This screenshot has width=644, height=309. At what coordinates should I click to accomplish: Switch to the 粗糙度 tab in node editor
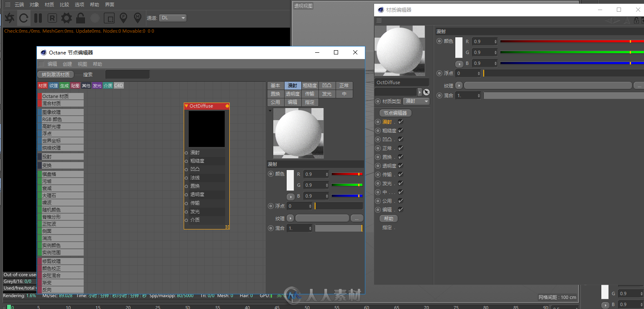click(x=310, y=85)
